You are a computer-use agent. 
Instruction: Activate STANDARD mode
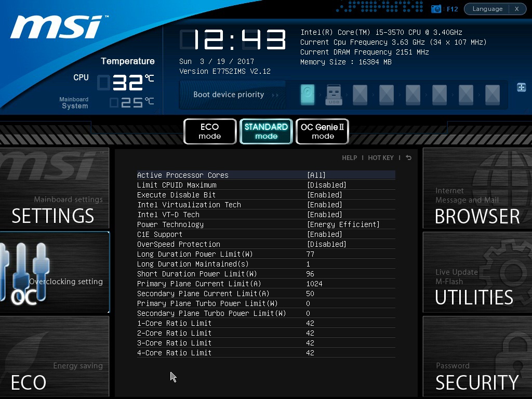tap(266, 131)
